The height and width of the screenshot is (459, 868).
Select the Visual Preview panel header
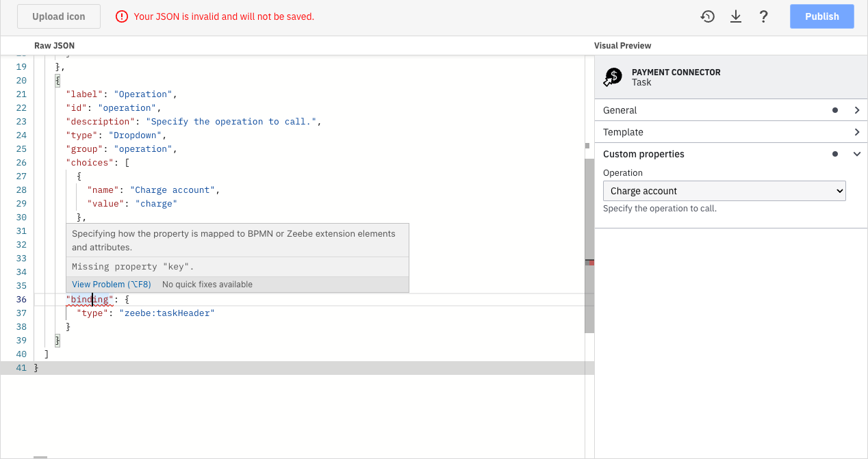point(622,45)
